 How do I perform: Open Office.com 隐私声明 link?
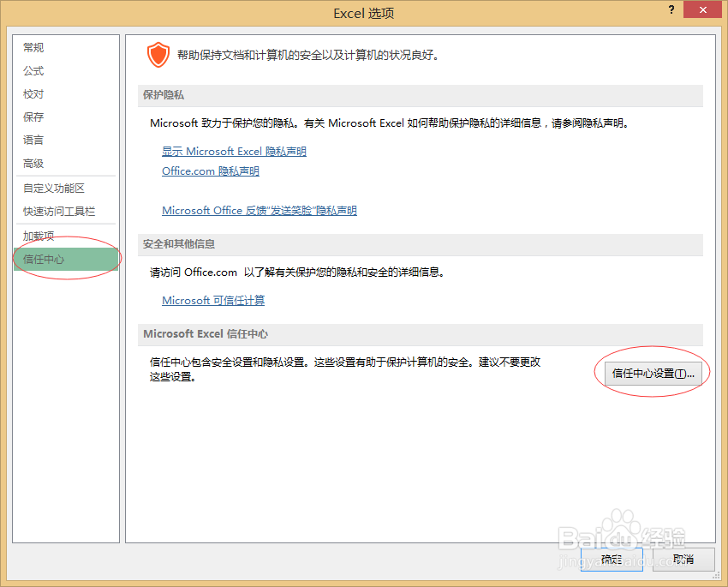tap(211, 171)
